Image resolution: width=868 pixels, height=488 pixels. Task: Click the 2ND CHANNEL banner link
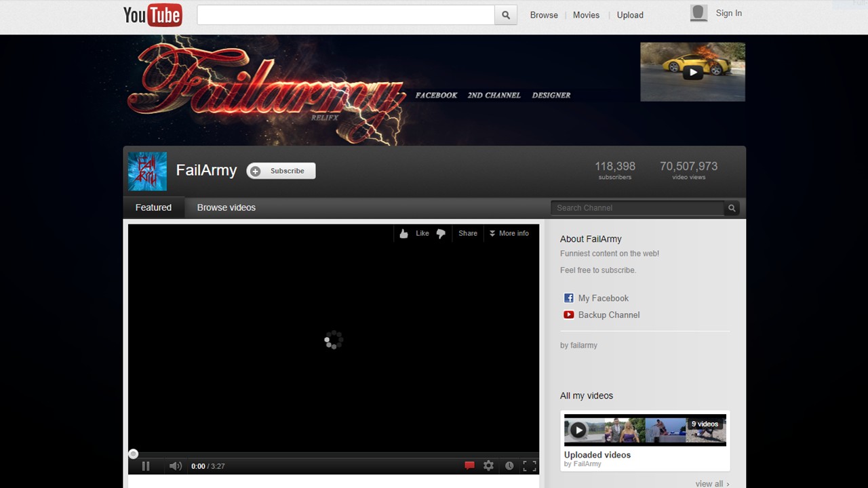494,96
